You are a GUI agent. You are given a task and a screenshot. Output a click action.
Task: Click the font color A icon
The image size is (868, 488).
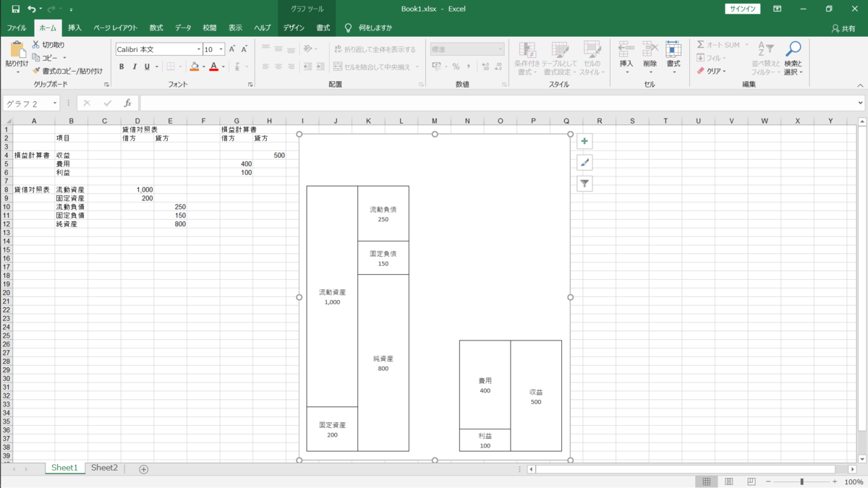point(213,67)
